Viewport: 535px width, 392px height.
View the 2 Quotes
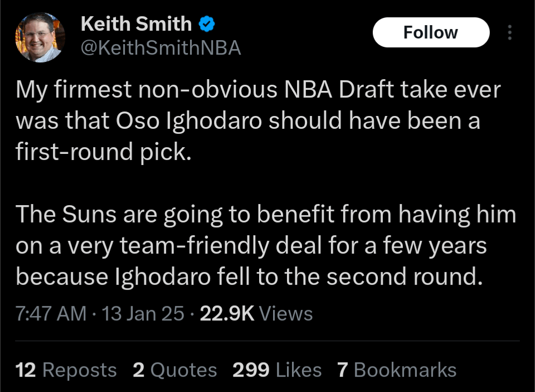pos(175,370)
